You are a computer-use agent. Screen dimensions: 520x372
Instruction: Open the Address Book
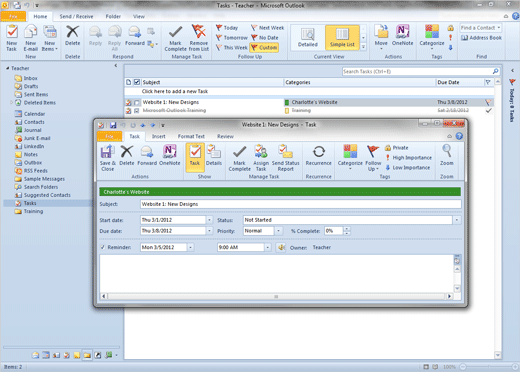pyautogui.click(x=482, y=38)
